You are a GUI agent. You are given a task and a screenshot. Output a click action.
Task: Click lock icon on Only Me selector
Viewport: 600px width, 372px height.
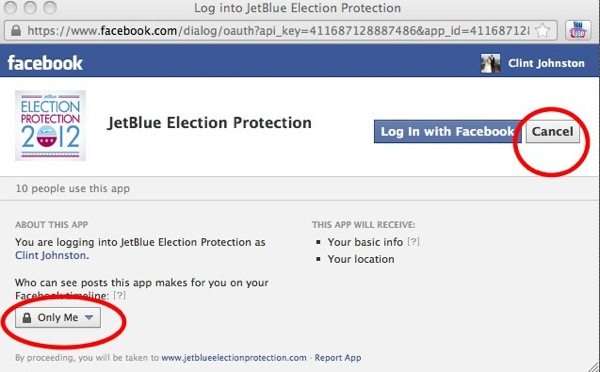tap(26, 318)
